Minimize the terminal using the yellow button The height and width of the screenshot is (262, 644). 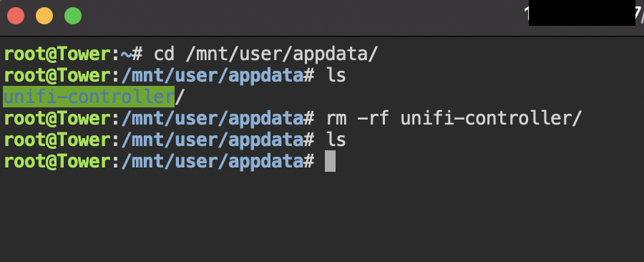44,16
